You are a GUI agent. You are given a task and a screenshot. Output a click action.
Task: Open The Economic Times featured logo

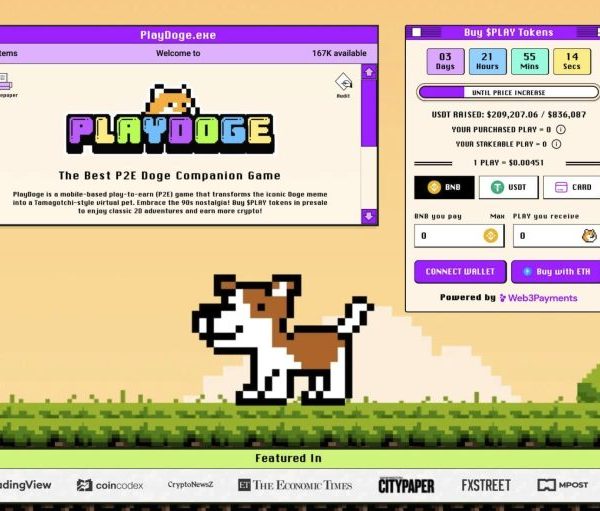click(x=295, y=485)
